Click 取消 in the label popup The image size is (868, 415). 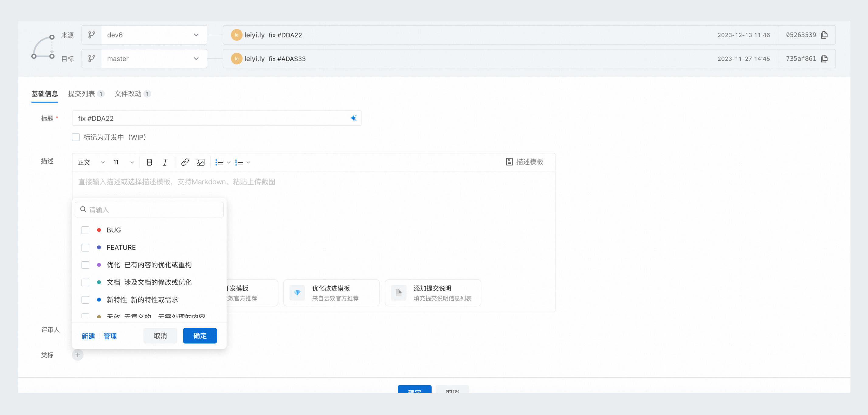click(x=160, y=336)
